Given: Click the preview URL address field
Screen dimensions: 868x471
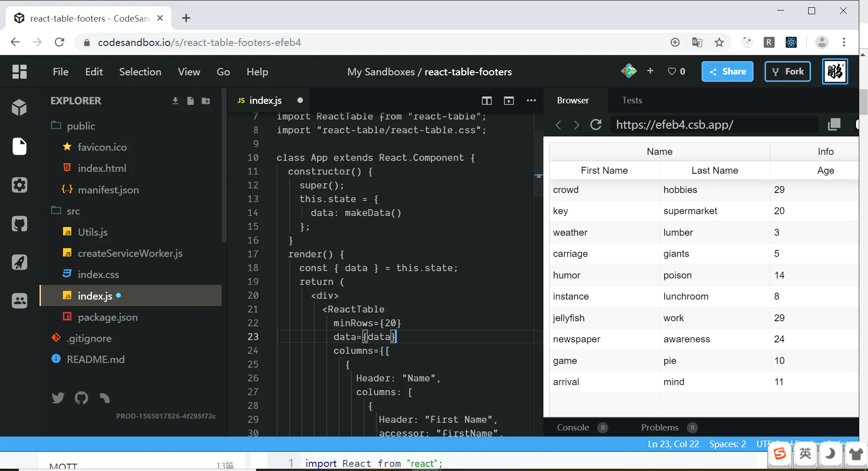Looking at the screenshot, I should click(713, 125).
